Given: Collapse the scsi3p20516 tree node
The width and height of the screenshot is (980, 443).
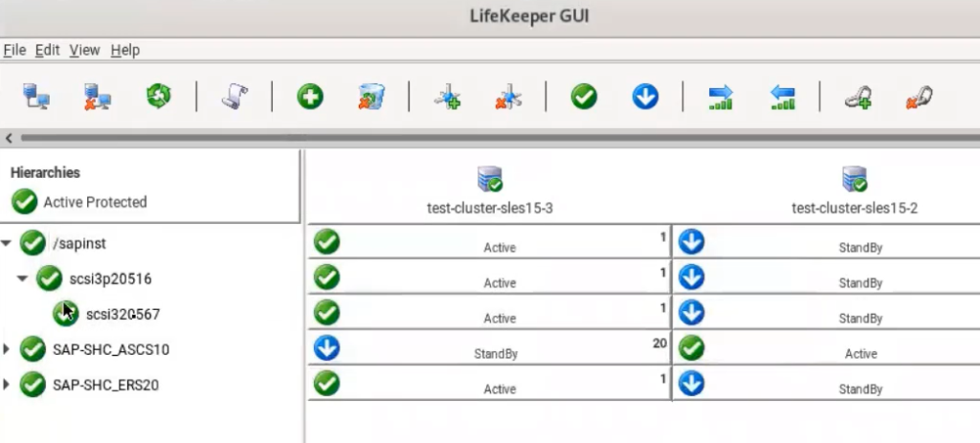Looking at the screenshot, I should 23,278.
